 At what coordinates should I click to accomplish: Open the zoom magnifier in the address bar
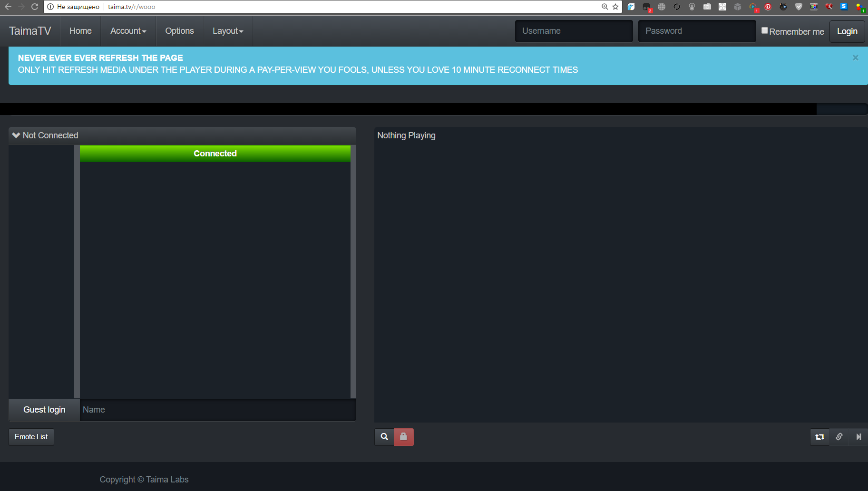pyautogui.click(x=605, y=7)
